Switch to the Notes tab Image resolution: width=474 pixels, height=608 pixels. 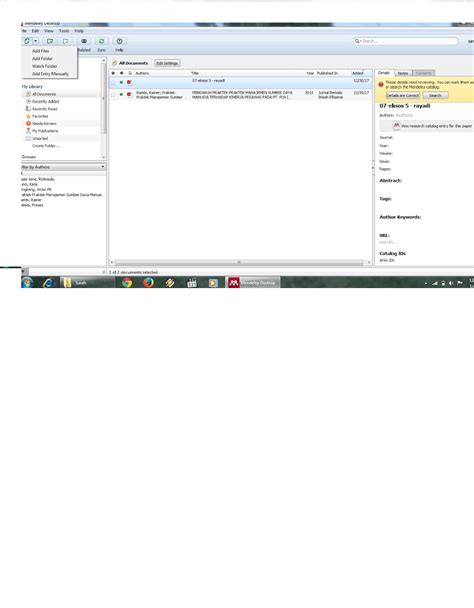point(403,73)
